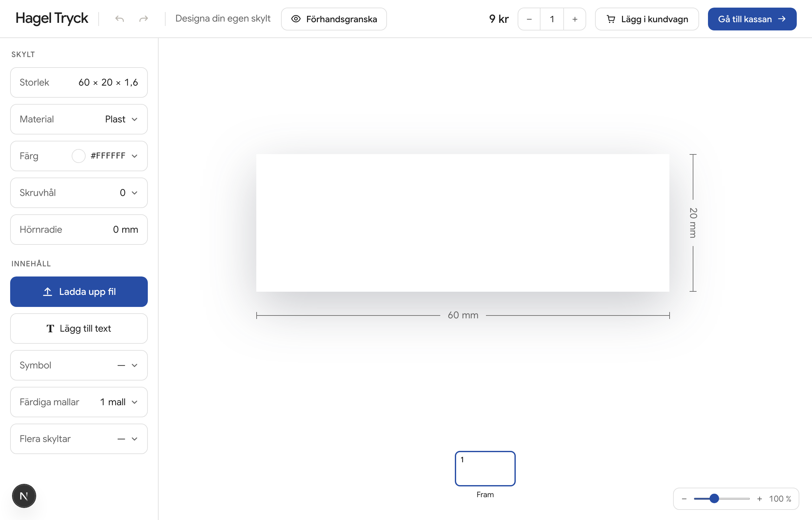The height and width of the screenshot is (520, 812).
Task: Click the redo arrow icon
Action: click(144, 19)
